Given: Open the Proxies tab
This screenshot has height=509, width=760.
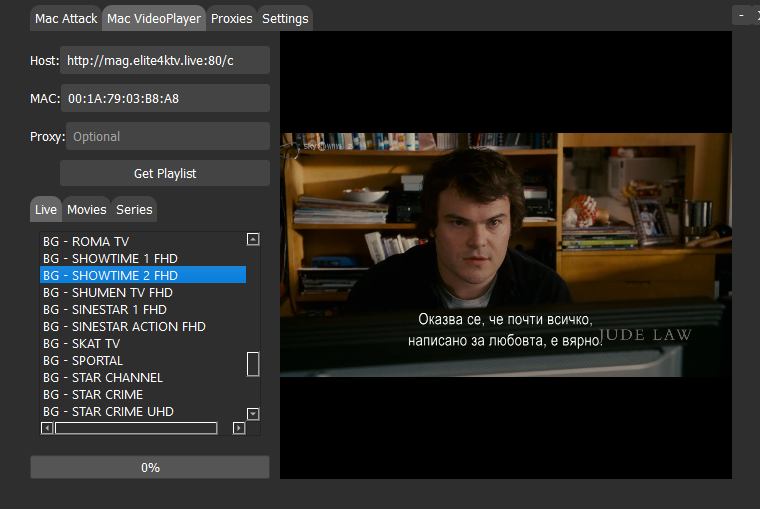Looking at the screenshot, I should tap(232, 18).
